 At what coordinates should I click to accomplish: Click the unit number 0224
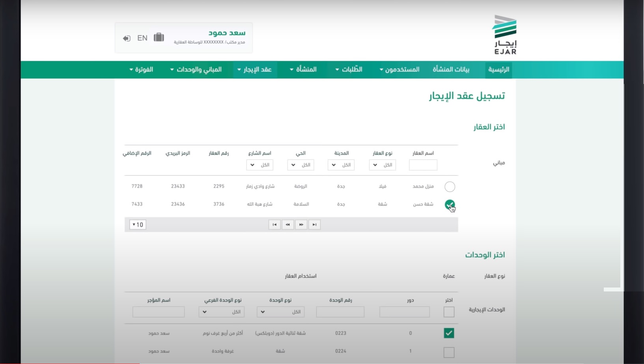click(341, 351)
